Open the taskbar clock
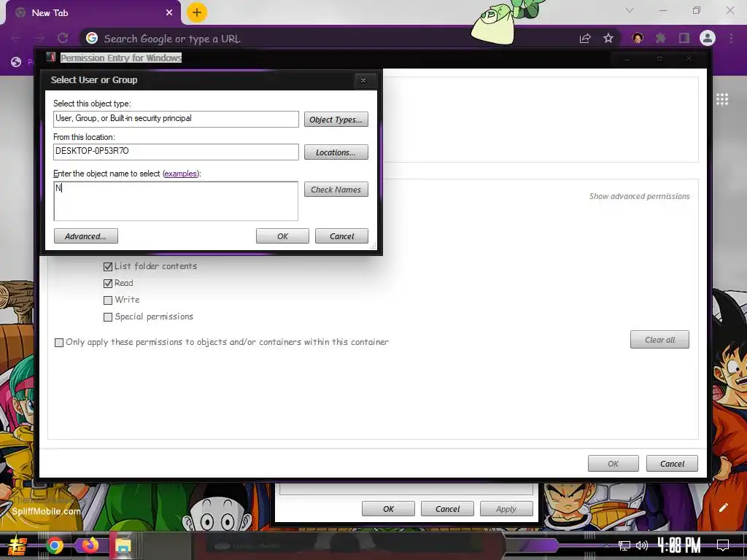Viewport: 747px width, 560px height. [679, 545]
